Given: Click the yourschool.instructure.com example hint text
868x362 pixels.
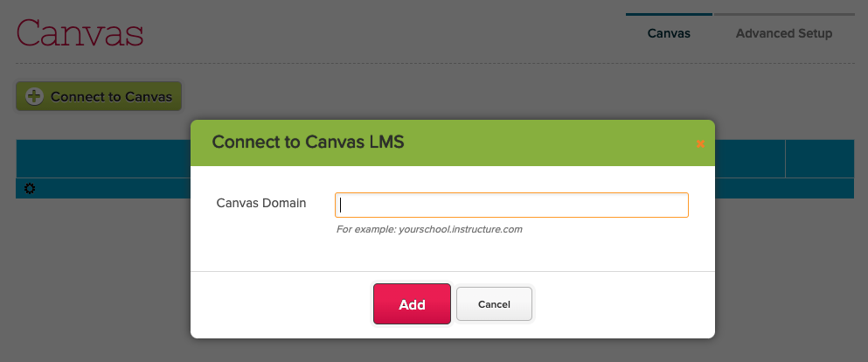Looking at the screenshot, I should point(429,230).
